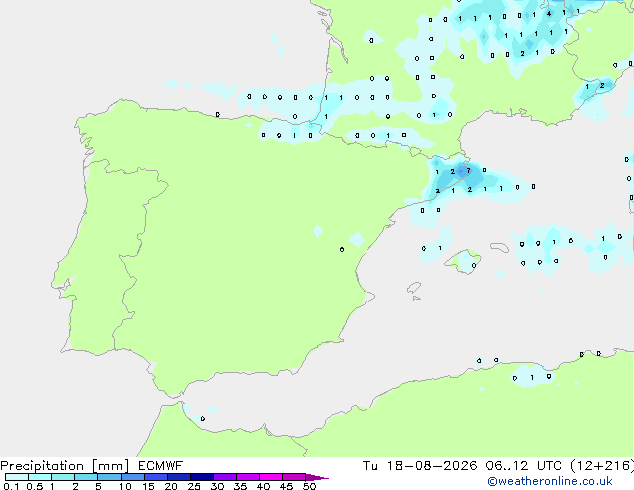634x490 pixels.
Task: Click the "50" legend scale label
Action: click(309, 486)
